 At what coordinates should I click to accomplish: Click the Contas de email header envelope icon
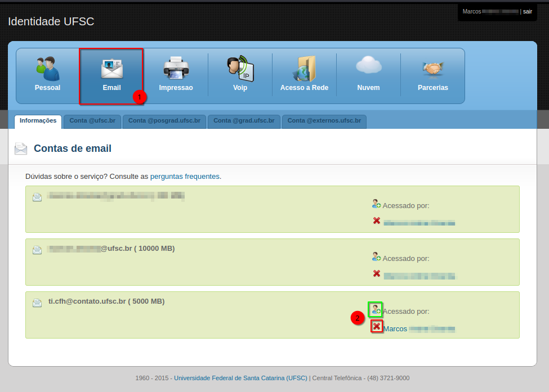click(x=21, y=148)
